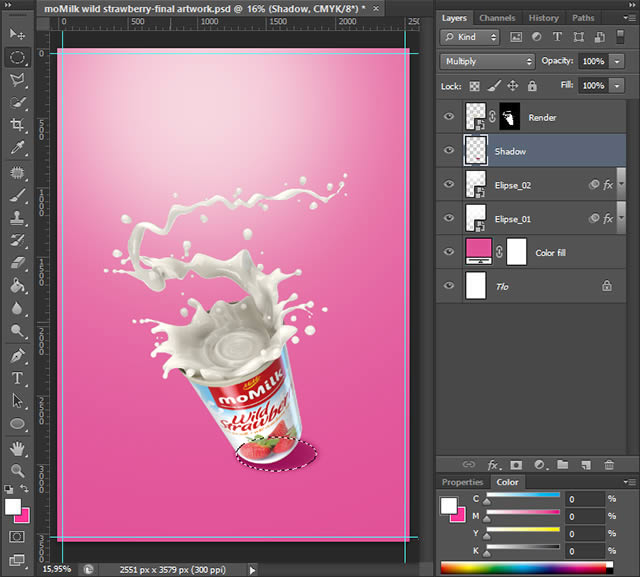Image resolution: width=640 pixels, height=577 pixels.
Task: Switch to the Properties tab
Action: click(462, 482)
